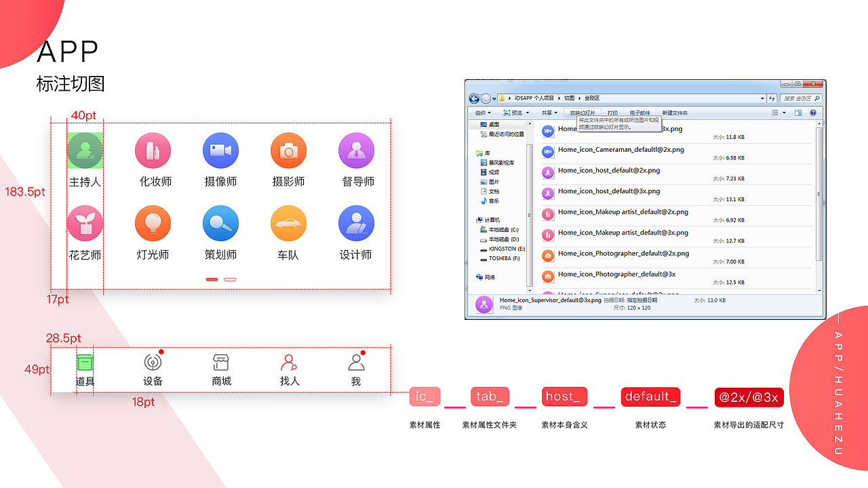Open 视频 videos library
The height and width of the screenshot is (488, 868).
click(490, 172)
